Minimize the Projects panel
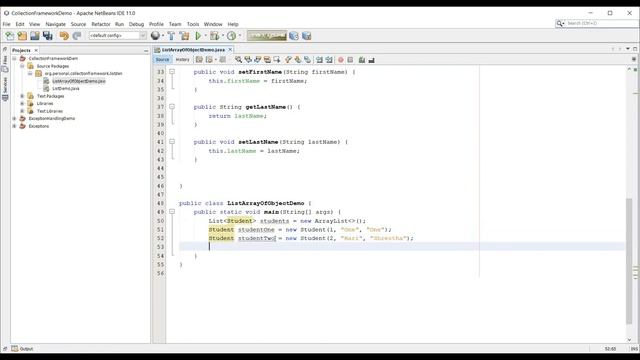Image resolution: width=640 pixels, height=360 pixels. [146, 51]
